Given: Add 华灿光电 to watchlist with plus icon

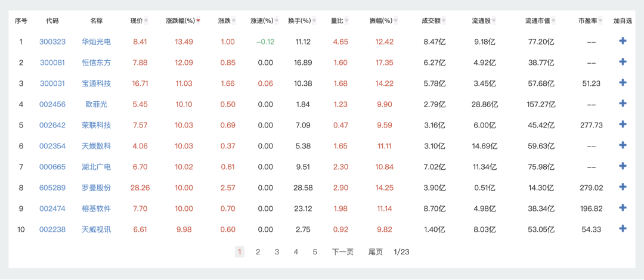Looking at the screenshot, I should click(623, 41).
